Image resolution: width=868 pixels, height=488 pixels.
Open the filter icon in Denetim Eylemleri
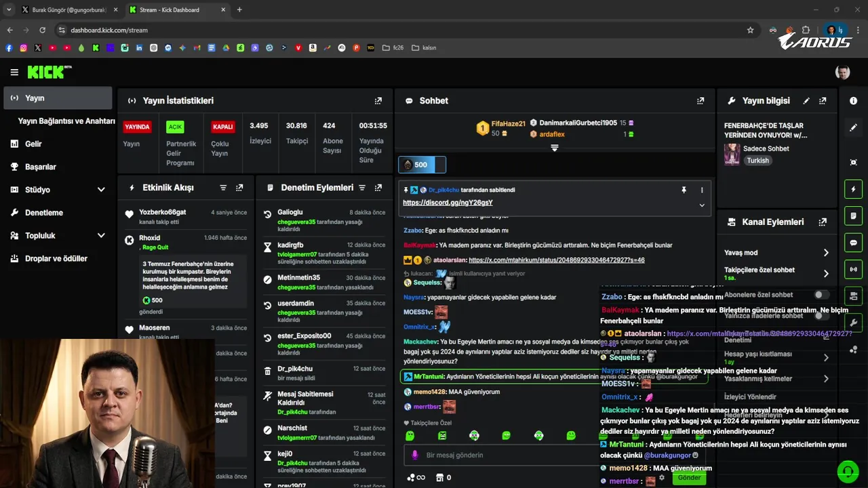(x=362, y=188)
